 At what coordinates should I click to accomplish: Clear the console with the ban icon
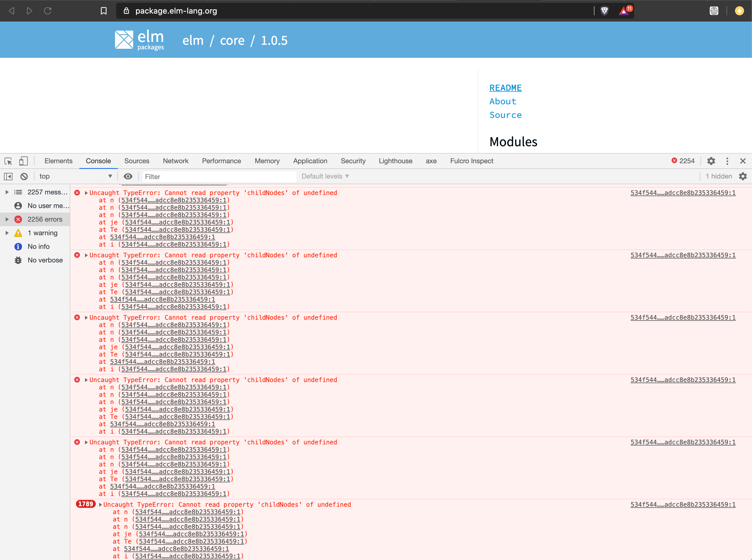point(24,176)
